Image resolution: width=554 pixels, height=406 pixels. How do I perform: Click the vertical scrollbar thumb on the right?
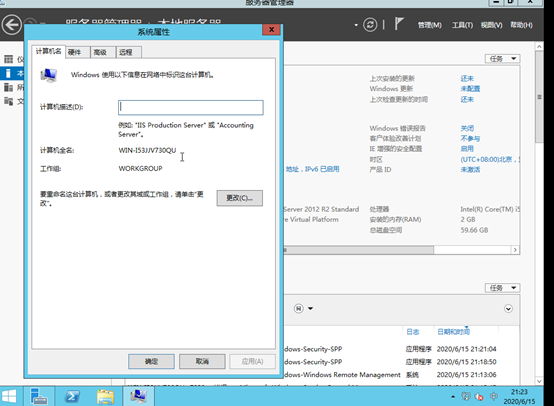(539, 97)
